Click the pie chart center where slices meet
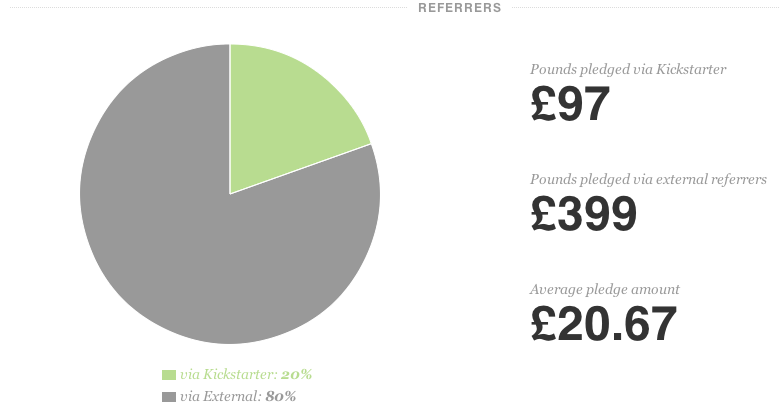 point(230,194)
